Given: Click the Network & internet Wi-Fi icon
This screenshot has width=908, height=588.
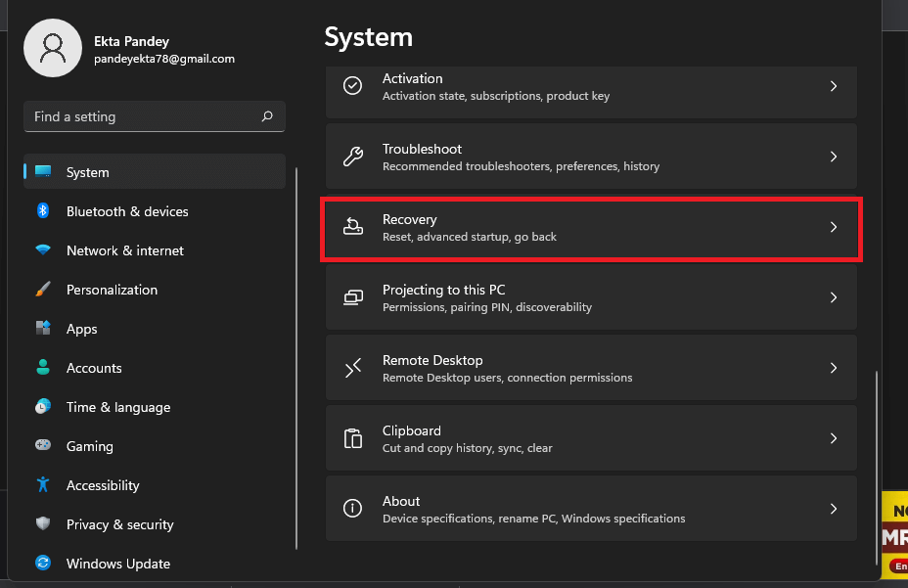Looking at the screenshot, I should 43,250.
